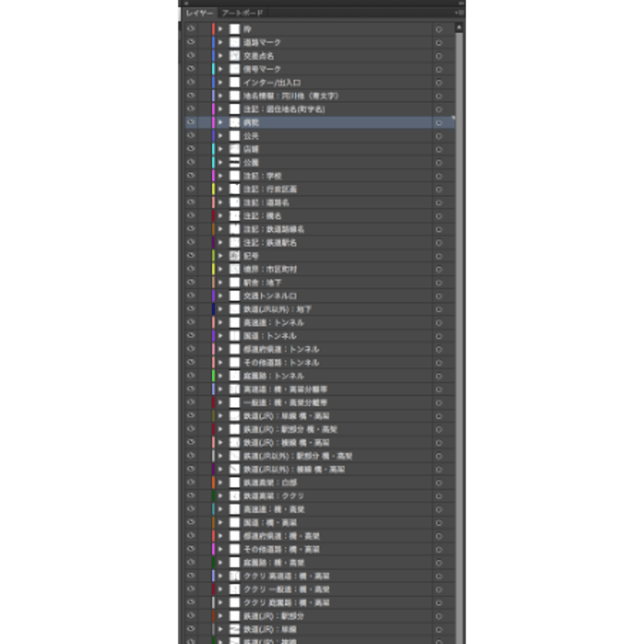The height and width of the screenshot is (644, 644).
Task: Click the thumbnail of the 交差点名 layer
Action: click(234, 55)
